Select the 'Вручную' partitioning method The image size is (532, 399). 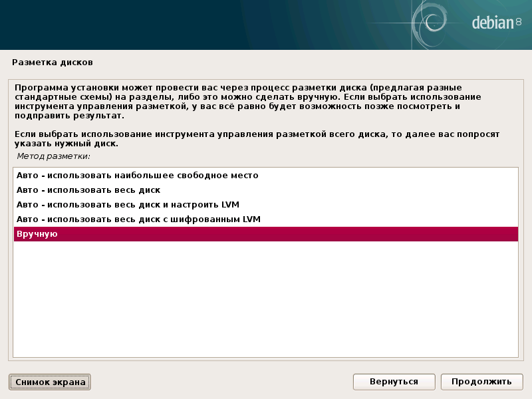point(36,233)
